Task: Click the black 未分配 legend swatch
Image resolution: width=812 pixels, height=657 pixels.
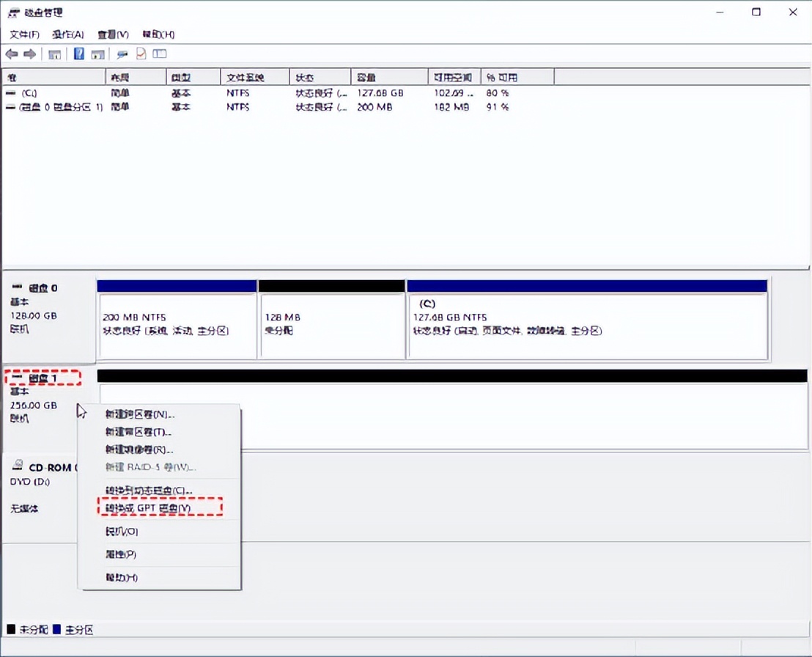Action: [11, 630]
